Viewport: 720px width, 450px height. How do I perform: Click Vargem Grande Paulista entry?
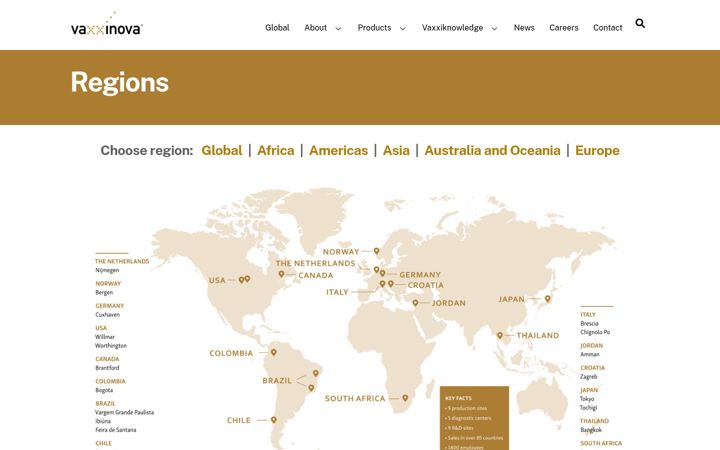pos(124,412)
